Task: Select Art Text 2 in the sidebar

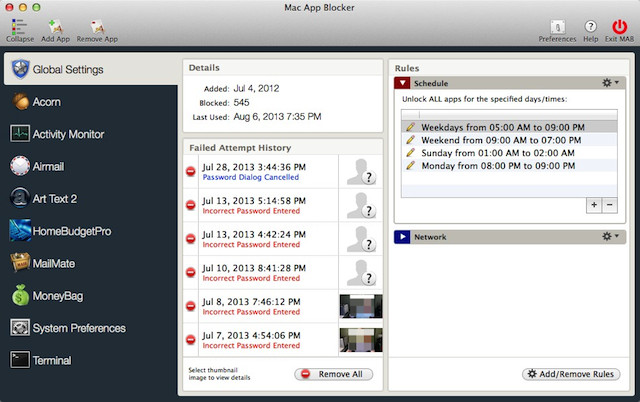Action: (x=91, y=198)
